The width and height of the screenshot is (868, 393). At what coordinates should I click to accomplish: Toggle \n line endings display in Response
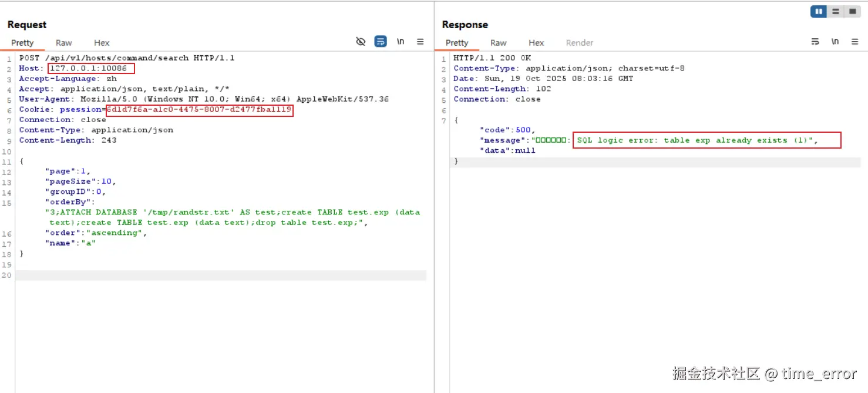(x=835, y=42)
